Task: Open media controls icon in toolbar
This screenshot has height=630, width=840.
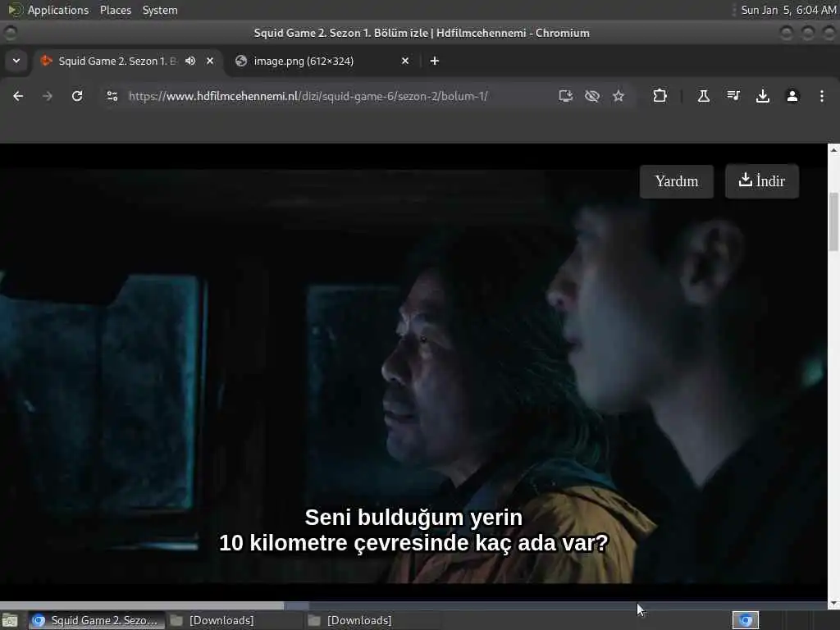Action: click(x=733, y=96)
